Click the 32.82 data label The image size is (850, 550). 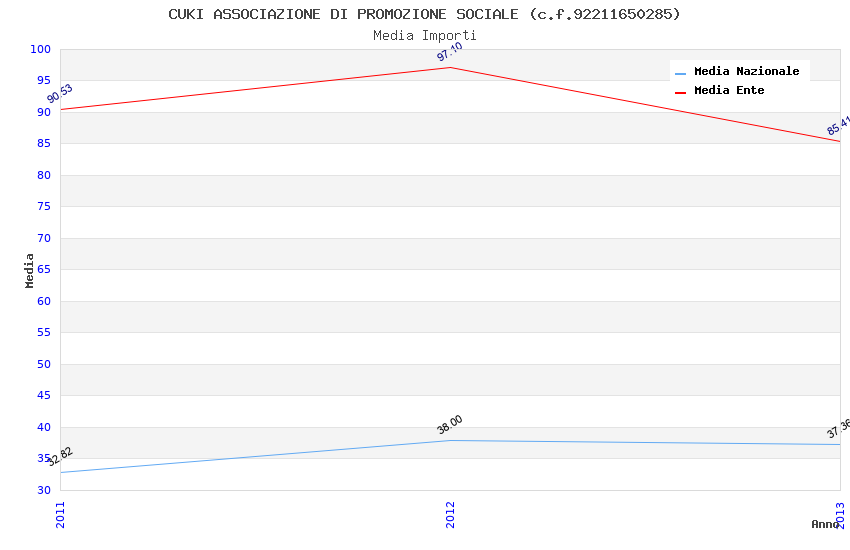coord(60,456)
